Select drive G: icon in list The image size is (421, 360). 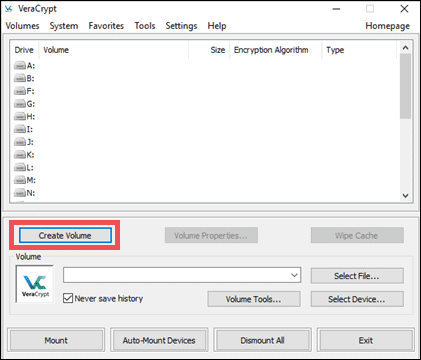click(x=20, y=104)
